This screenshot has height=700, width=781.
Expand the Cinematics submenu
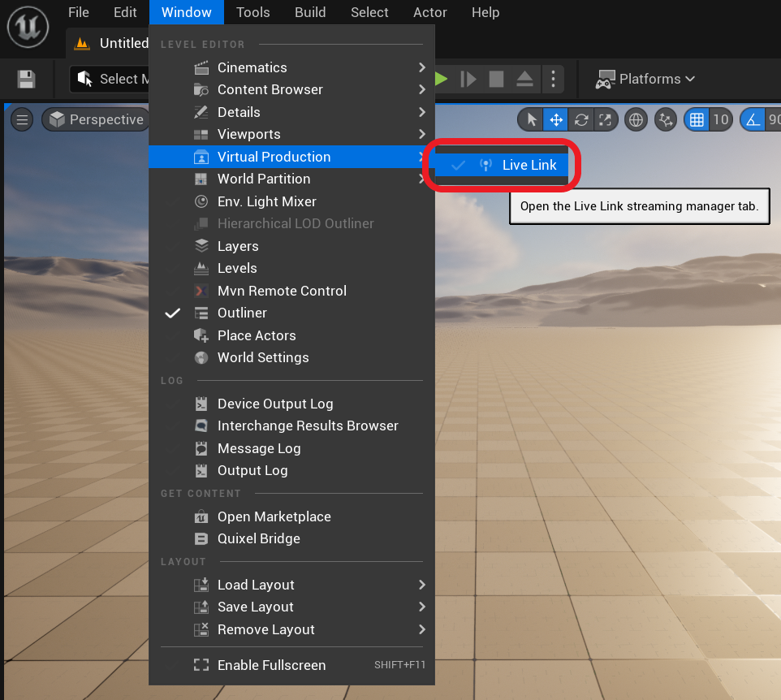(252, 67)
